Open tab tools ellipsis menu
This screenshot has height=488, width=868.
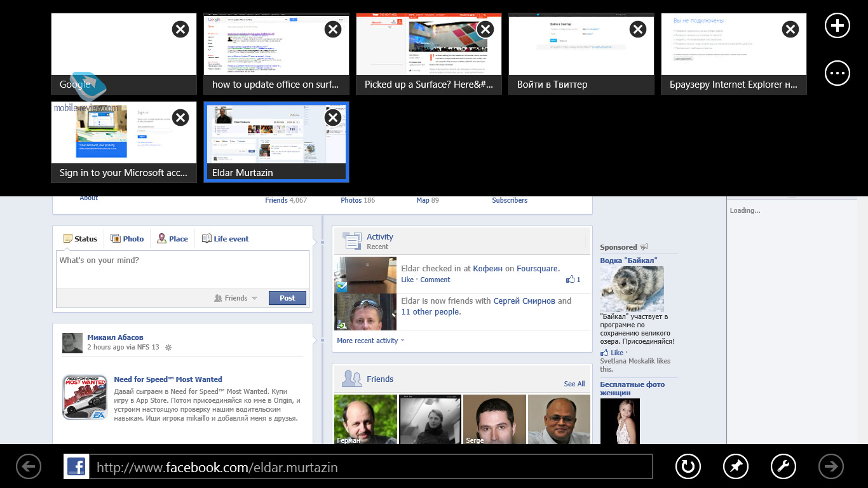[x=837, y=73]
